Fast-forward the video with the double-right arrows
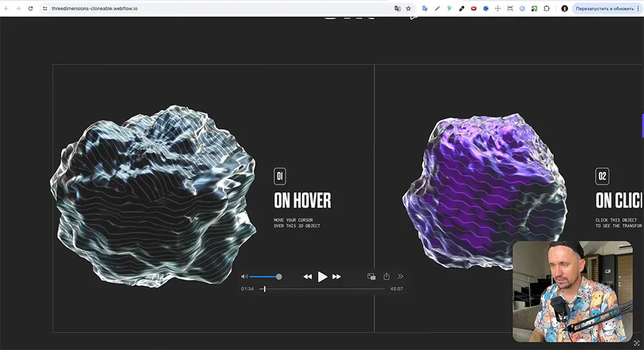The image size is (644, 350). 337,277
